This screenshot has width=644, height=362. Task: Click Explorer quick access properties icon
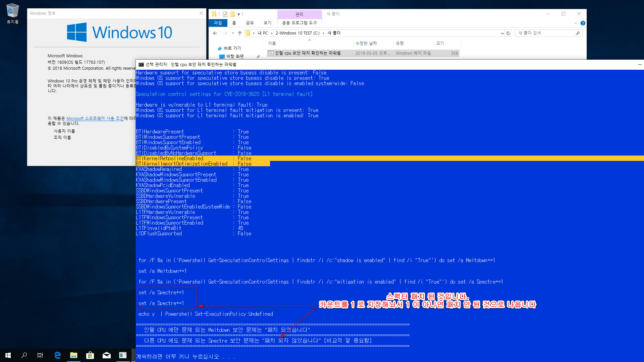point(225,14)
